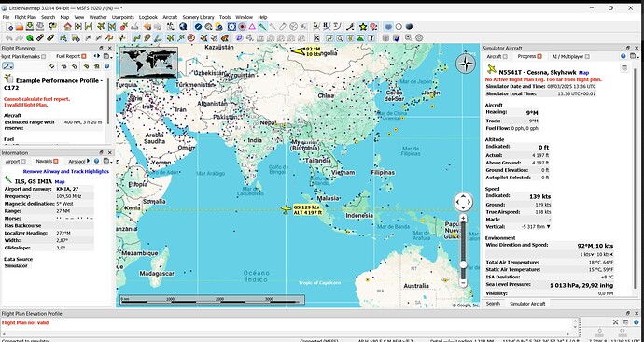
Task: Open the Weather menu
Action: point(98,17)
